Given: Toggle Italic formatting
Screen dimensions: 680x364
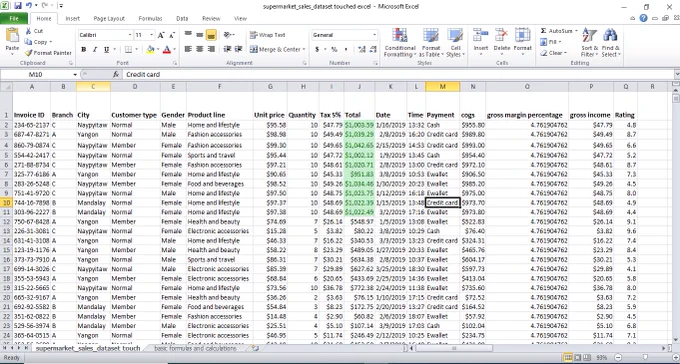Looking at the screenshot, I should point(95,50).
